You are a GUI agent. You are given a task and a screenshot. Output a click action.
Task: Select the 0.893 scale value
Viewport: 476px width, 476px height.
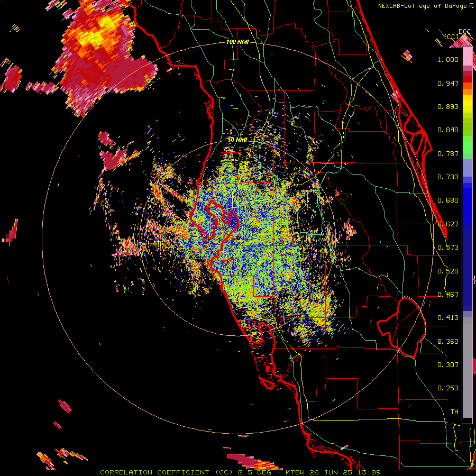(x=448, y=106)
